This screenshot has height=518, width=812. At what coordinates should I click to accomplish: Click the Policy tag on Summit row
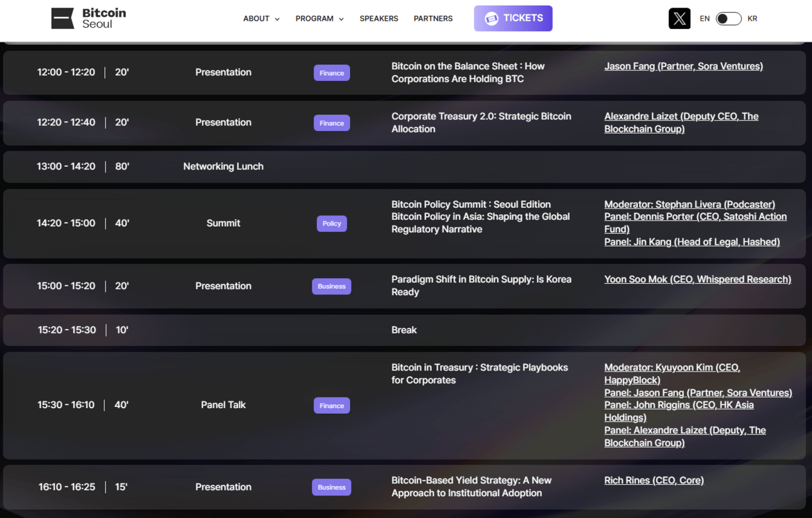(332, 224)
